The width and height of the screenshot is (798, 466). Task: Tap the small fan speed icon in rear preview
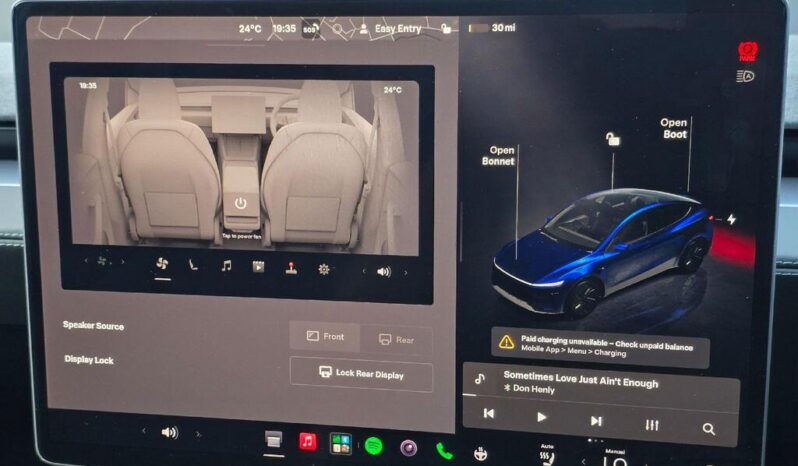tap(102, 261)
